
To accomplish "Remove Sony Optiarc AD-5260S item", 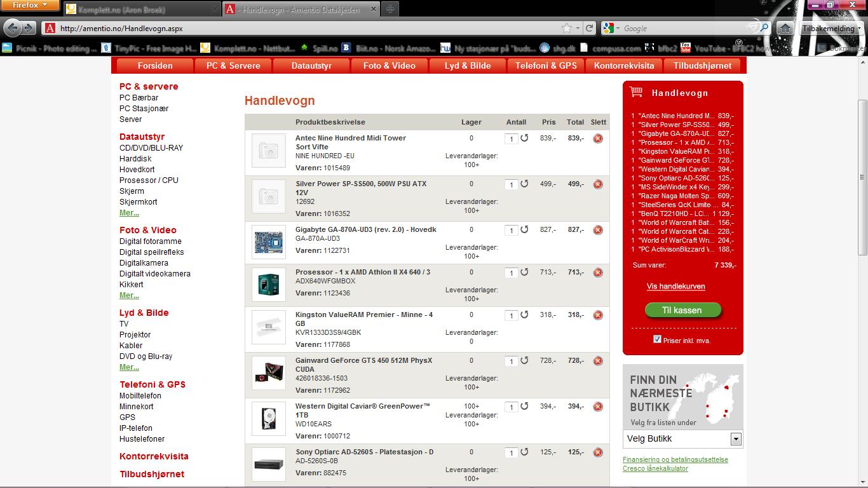I will 598,452.
